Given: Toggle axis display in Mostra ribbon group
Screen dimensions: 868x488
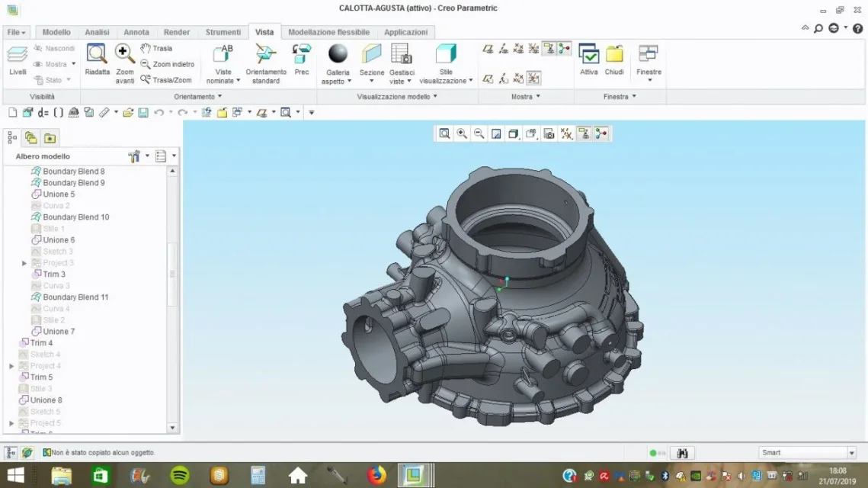Looking at the screenshot, I should click(x=503, y=49).
